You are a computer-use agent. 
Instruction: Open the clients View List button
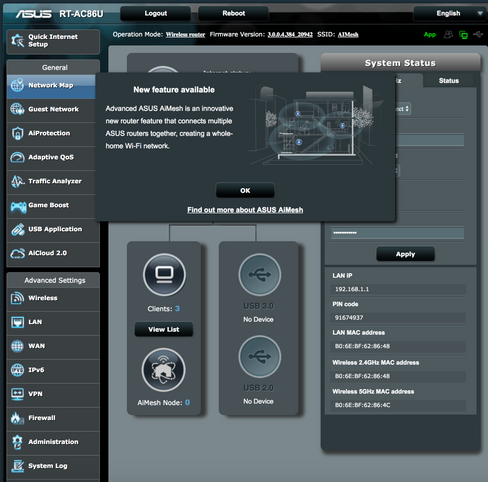pos(164,330)
